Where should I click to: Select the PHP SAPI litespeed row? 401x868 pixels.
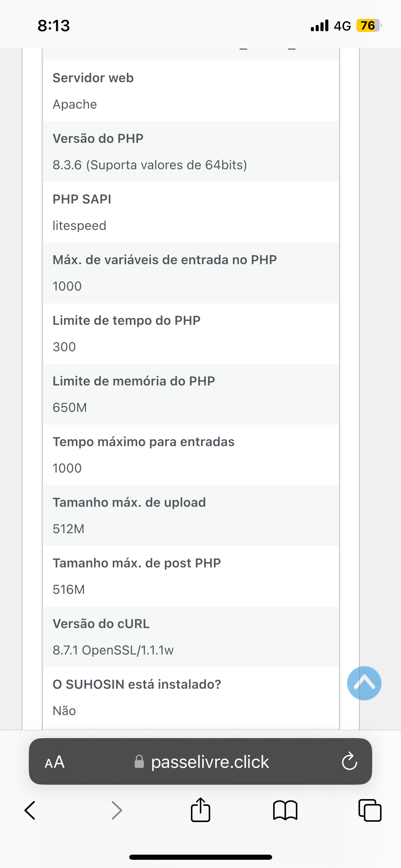pyautogui.click(x=191, y=212)
